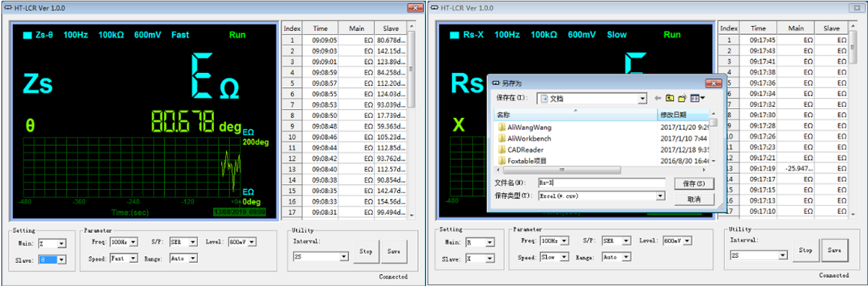The image size is (868, 286).
Task: Create a new folder in the Save As dialog
Action: coord(682,97)
